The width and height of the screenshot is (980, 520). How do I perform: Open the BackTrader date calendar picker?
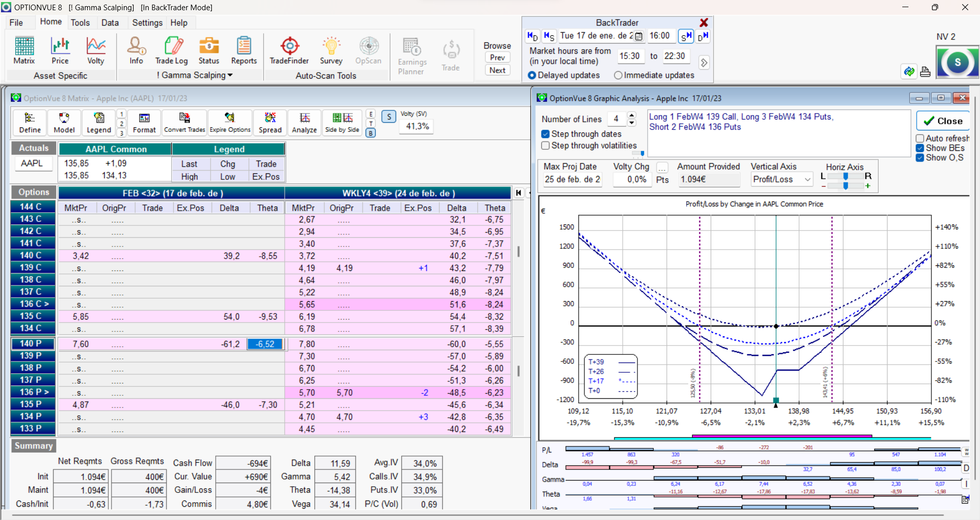(x=639, y=36)
